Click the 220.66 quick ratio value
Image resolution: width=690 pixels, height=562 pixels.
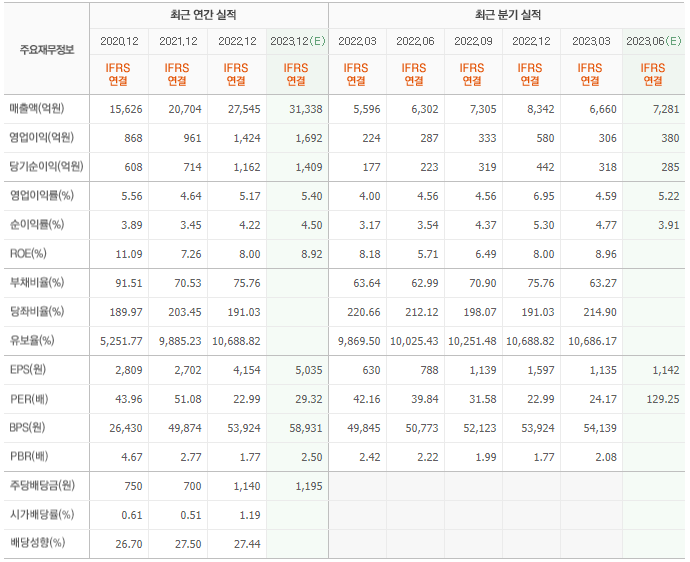[364, 312]
